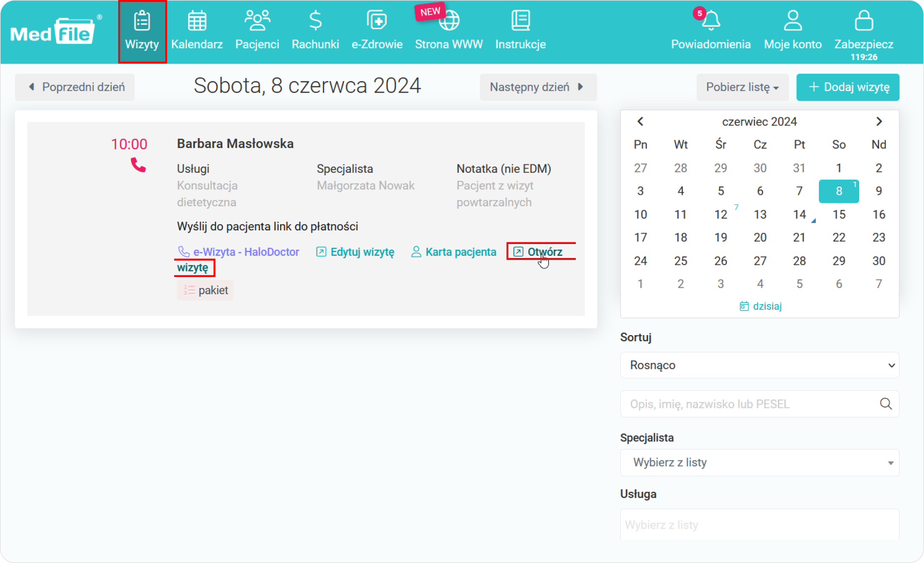The height and width of the screenshot is (563, 924).
Task: Select June 12 in mini calendar
Action: tap(721, 214)
